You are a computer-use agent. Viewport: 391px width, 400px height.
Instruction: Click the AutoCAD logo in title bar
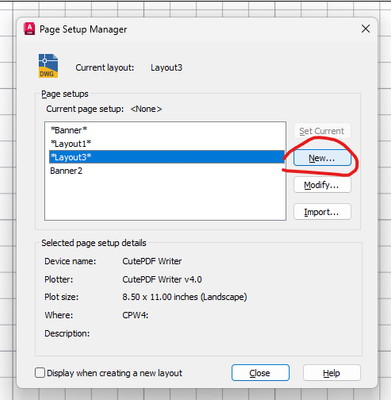click(29, 29)
